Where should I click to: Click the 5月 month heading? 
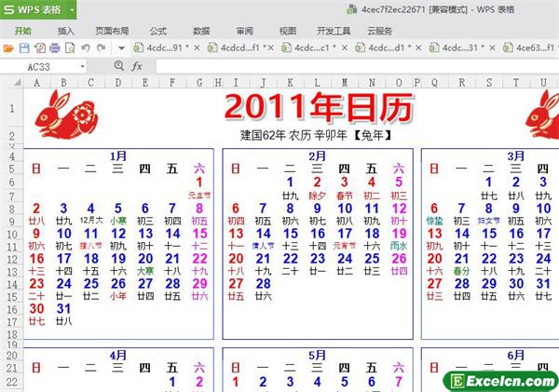pyautogui.click(x=317, y=356)
